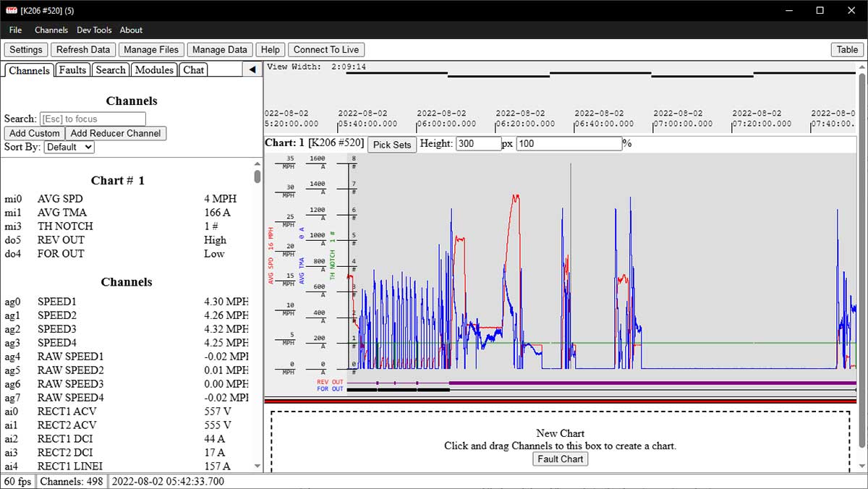Focus the channel Search field

[x=93, y=119]
